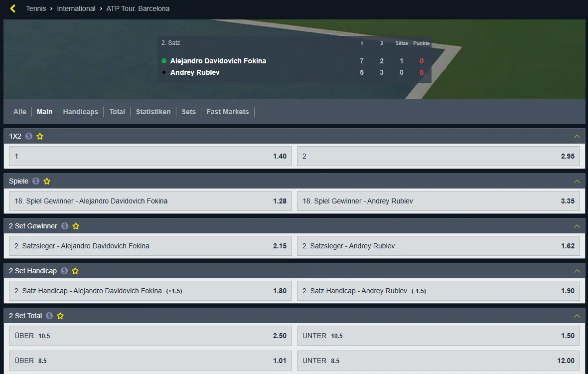Star the 2 Set Total market
The width and height of the screenshot is (588, 374).
pyautogui.click(x=60, y=316)
